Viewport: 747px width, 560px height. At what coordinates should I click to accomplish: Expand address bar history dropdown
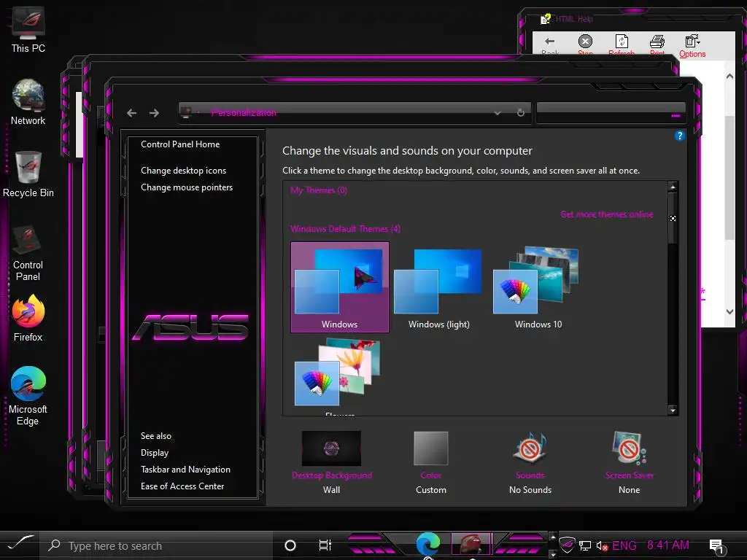coord(498,113)
